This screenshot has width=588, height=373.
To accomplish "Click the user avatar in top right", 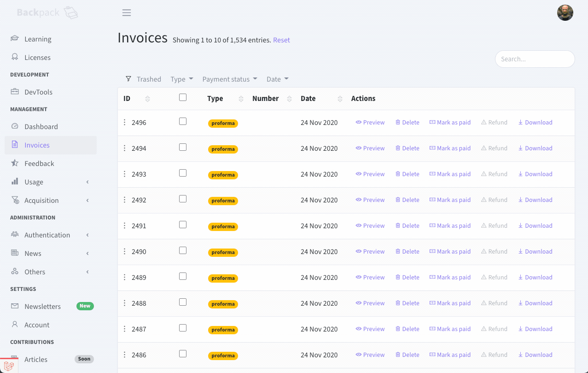I will pos(565,13).
